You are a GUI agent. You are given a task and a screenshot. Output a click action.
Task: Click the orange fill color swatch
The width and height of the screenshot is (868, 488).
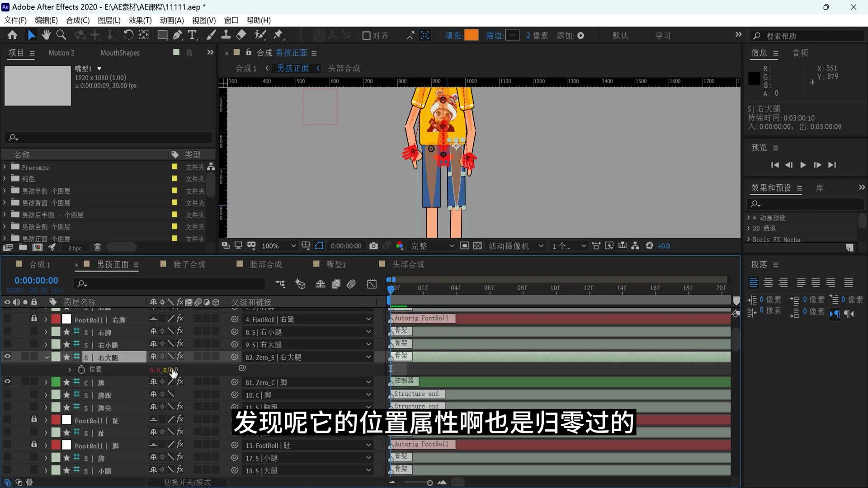[x=471, y=35]
